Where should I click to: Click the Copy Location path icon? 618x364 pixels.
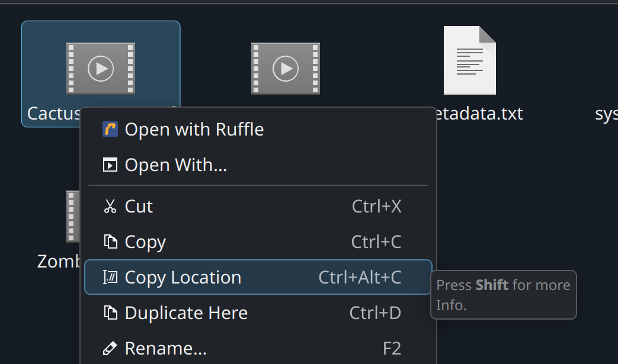[110, 277]
